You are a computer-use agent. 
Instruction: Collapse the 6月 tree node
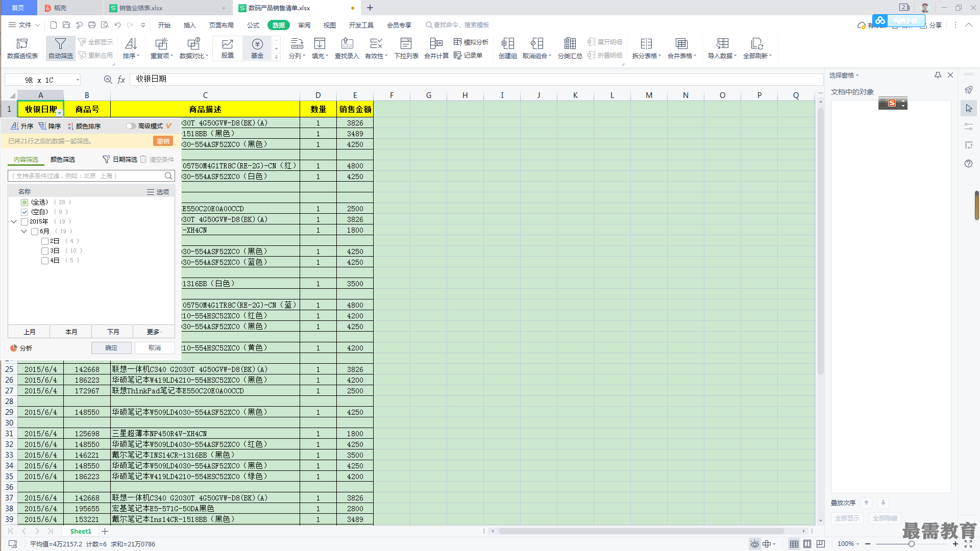tap(24, 232)
